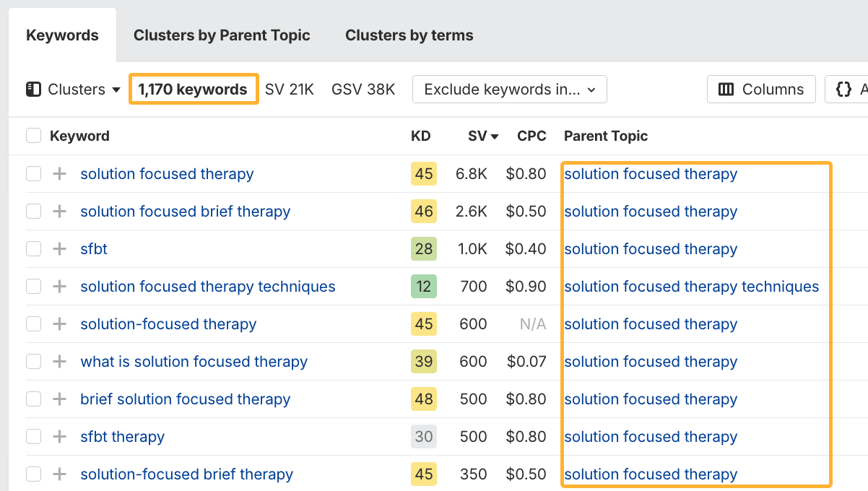Select the checkbox for 'solution-focused therapy' row
Viewport: 868px width, 491px height.
click(x=33, y=324)
